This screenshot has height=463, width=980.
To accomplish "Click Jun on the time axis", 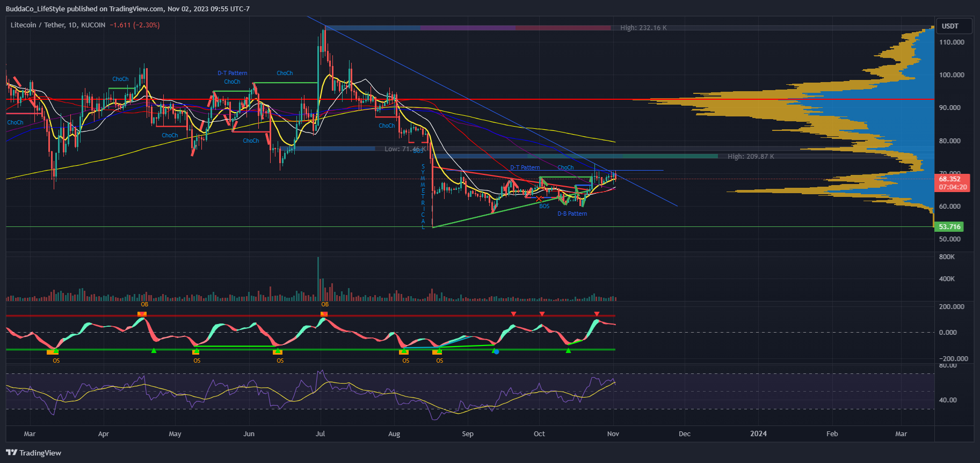I will point(249,433).
